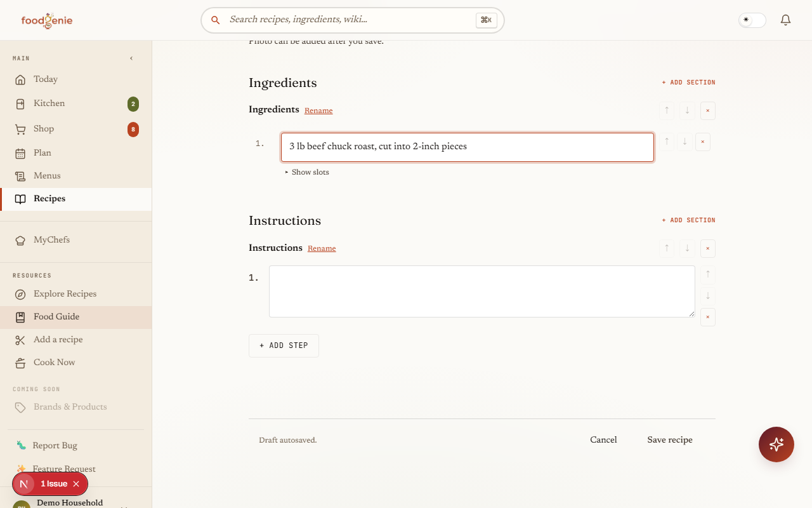Click the MyChefs chef hat icon
Image resolution: width=812 pixels, height=508 pixels.
pos(20,240)
